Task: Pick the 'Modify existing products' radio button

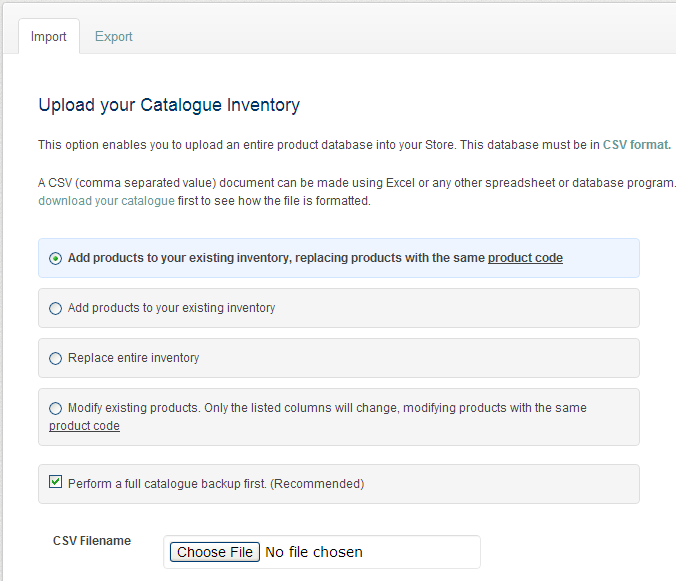Action: pyautogui.click(x=55, y=408)
